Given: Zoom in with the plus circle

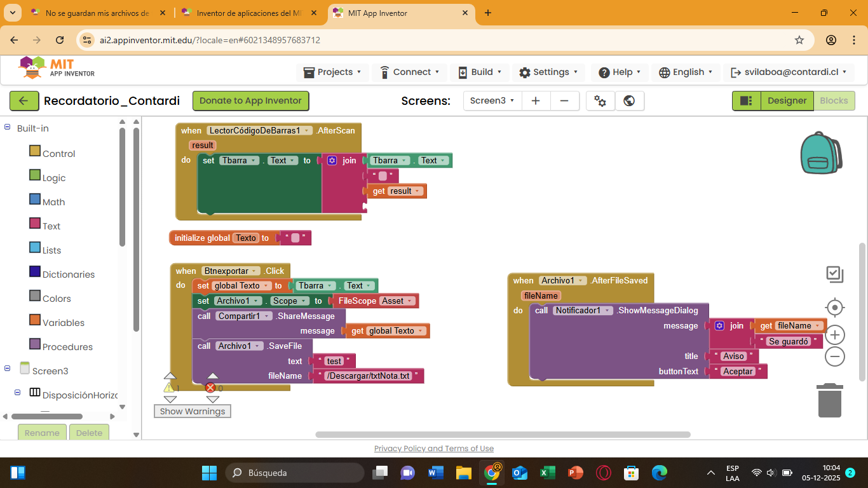Looking at the screenshot, I should tap(834, 335).
